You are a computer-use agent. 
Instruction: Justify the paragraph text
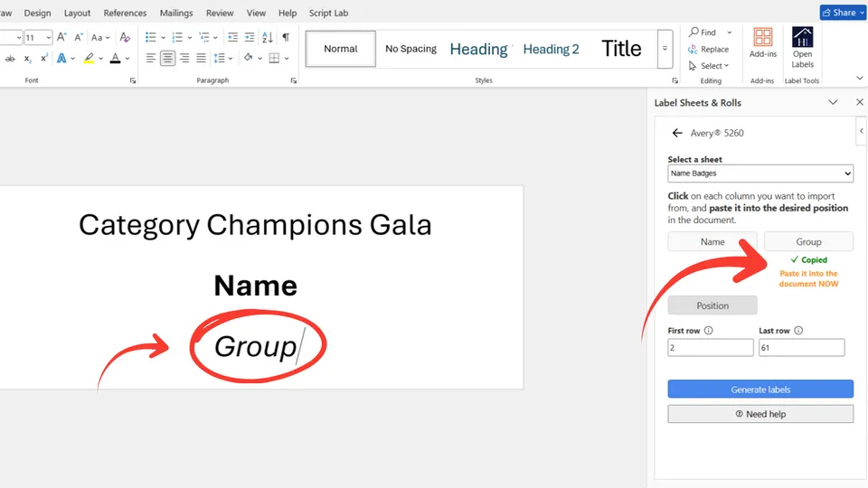pyautogui.click(x=201, y=58)
